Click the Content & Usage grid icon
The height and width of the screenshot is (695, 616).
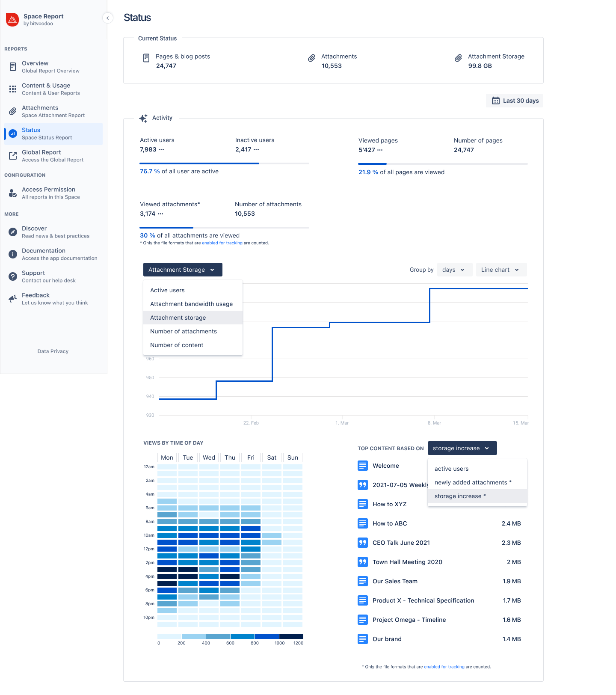click(13, 89)
